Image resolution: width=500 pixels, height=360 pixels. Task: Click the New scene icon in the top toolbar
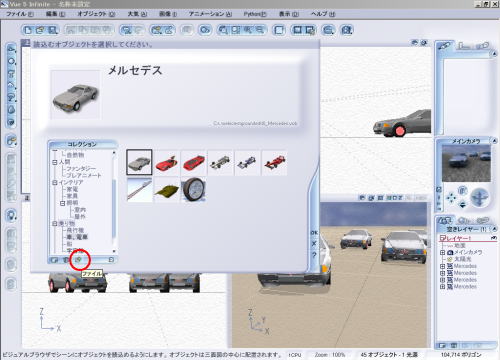tap(28, 30)
